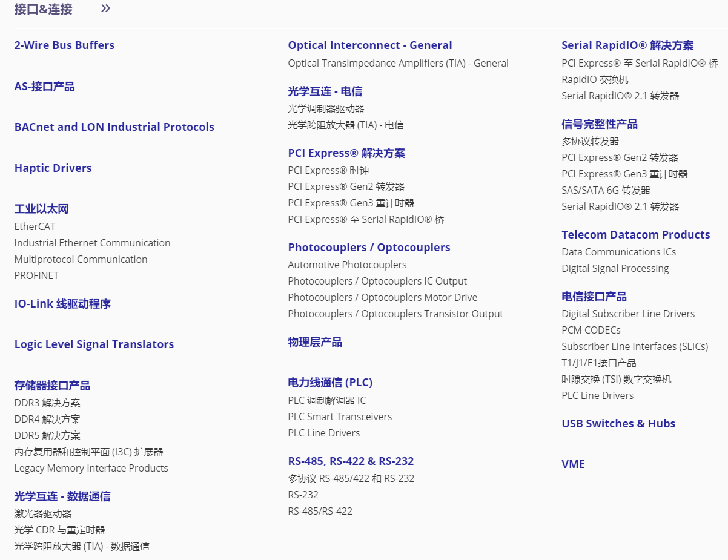728x560 pixels.
Task: Open 时隙交换 (TSI) 数字交换机 link
Action: (617, 380)
